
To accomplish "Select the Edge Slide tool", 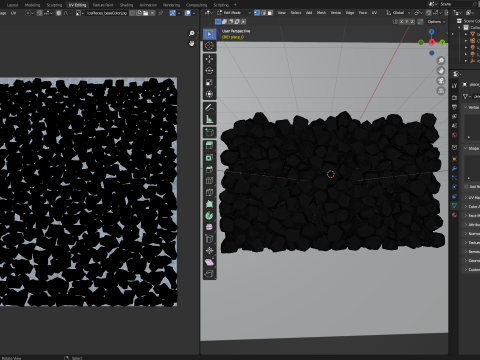I will 209,239.
